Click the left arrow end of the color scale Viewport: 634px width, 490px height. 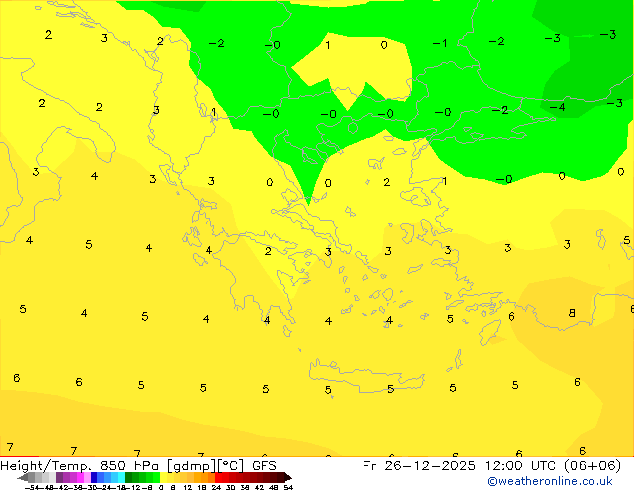coord(22,477)
